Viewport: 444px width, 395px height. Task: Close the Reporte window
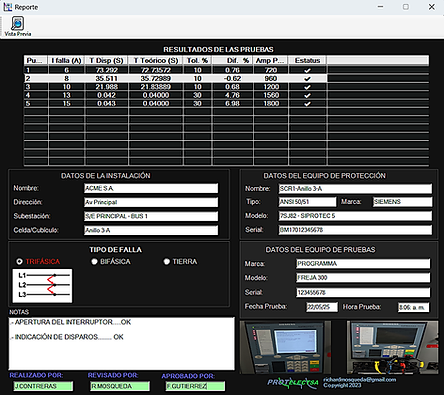pyautogui.click(x=432, y=7)
